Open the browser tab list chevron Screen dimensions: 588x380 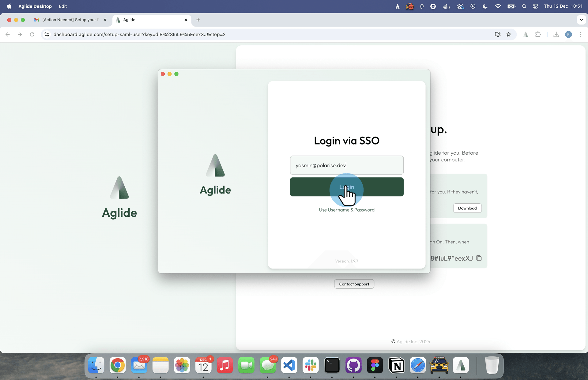coord(581,20)
